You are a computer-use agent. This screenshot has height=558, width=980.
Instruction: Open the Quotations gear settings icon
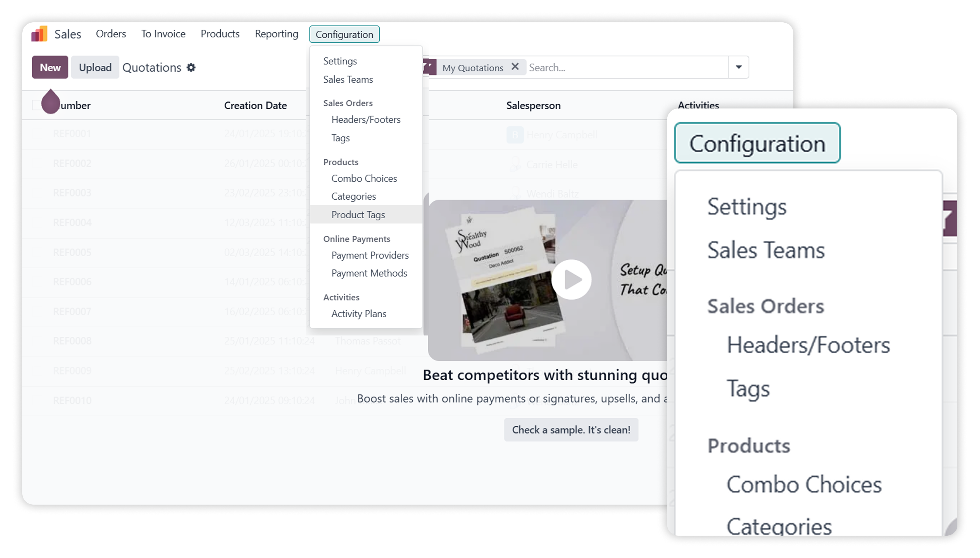tap(191, 68)
